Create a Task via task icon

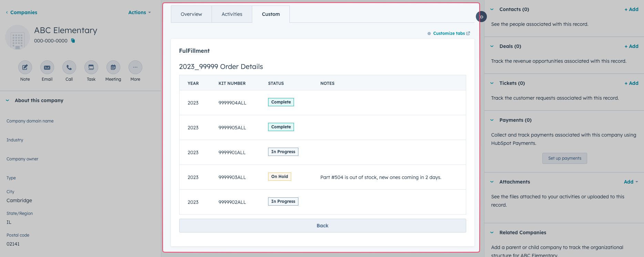[x=91, y=67]
